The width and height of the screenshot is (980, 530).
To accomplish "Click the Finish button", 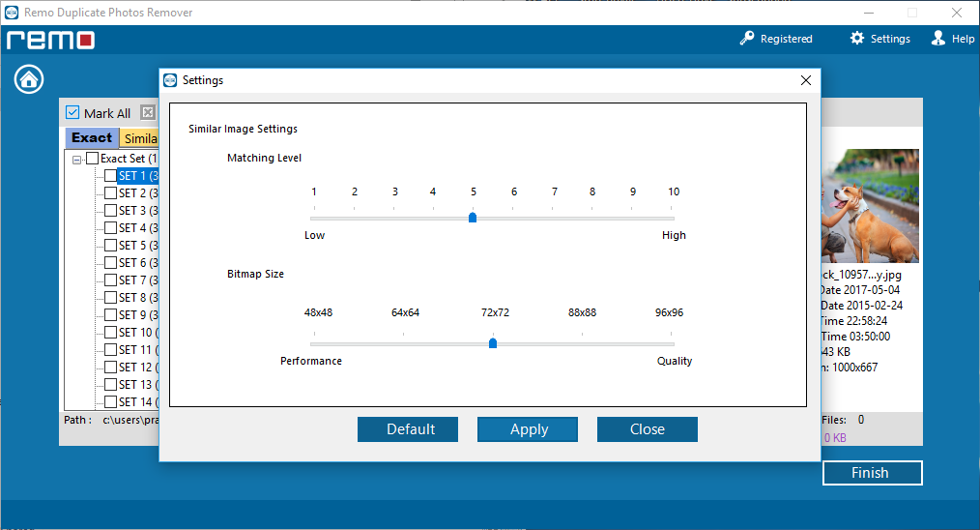I will (872, 473).
